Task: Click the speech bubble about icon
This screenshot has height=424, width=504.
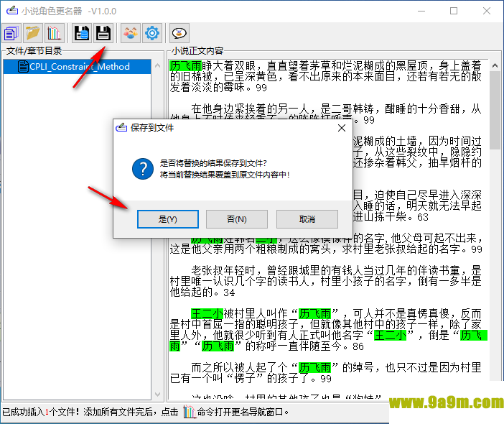Action: pyautogui.click(x=179, y=33)
